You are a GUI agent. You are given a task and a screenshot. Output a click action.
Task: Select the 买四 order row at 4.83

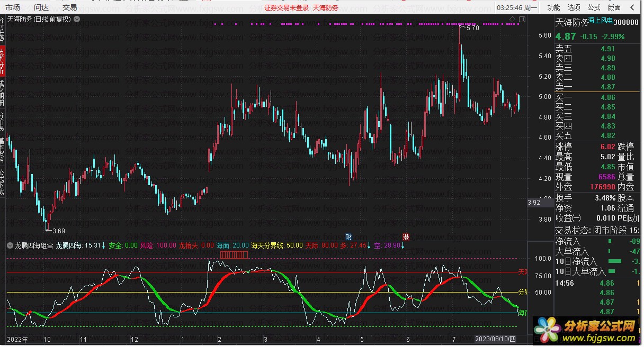click(x=598, y=126)
